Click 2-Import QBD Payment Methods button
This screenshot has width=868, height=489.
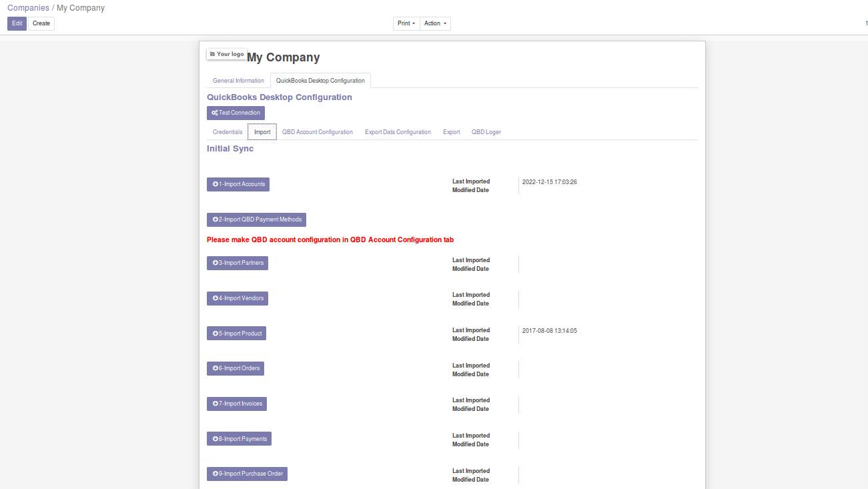point(256,219)
